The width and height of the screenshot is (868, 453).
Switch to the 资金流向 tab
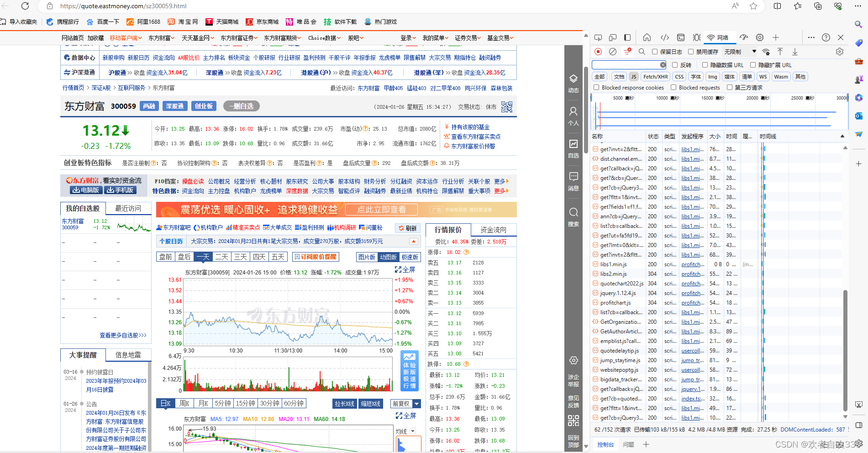494,230
